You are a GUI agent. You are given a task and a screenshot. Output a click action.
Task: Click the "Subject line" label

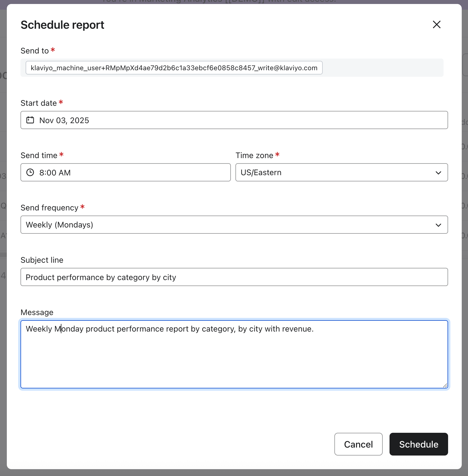point(42,260)
